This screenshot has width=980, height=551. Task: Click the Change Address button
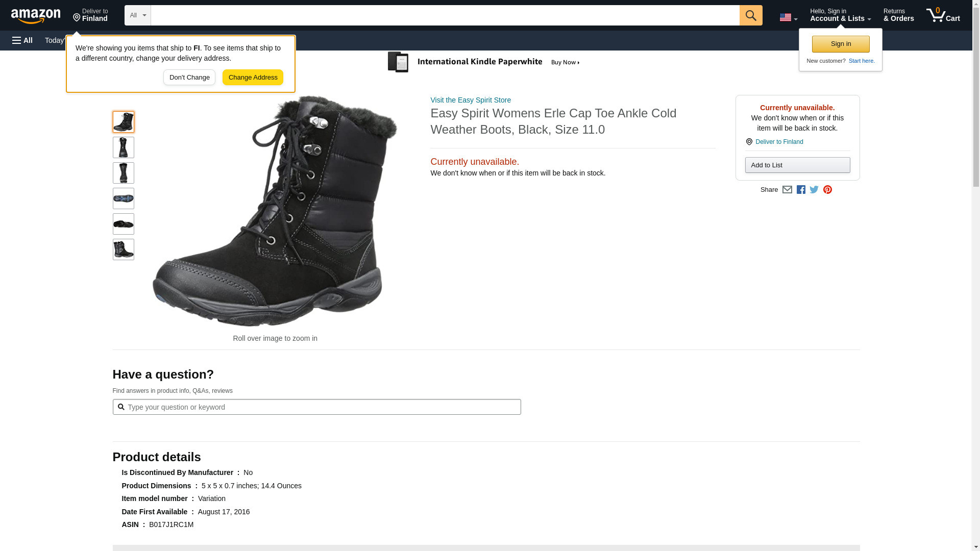point(253,78)
